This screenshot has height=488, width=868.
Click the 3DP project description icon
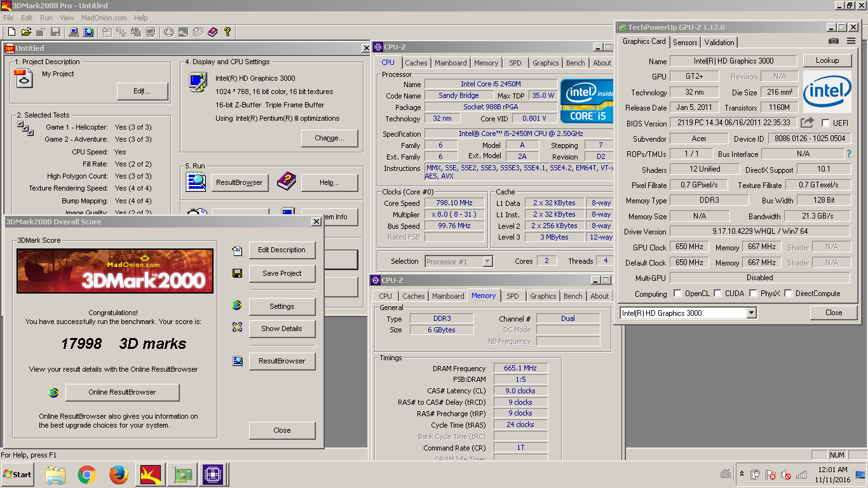(x=24, y=78)
